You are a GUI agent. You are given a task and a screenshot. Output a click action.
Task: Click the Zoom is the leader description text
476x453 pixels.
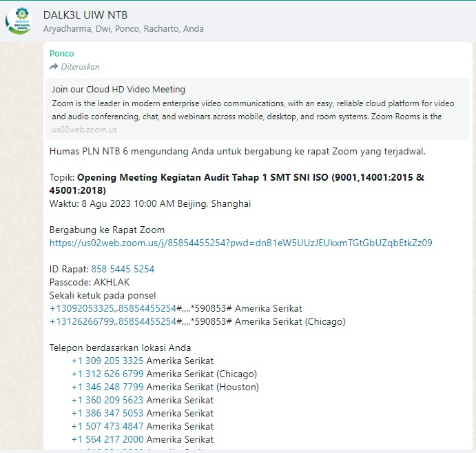253,110
